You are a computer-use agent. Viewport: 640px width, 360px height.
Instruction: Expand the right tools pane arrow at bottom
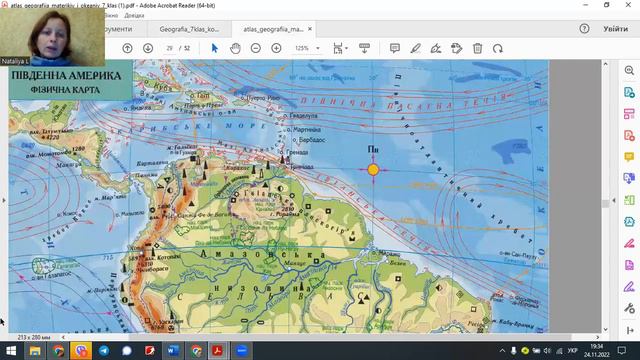tap(630, 330)
